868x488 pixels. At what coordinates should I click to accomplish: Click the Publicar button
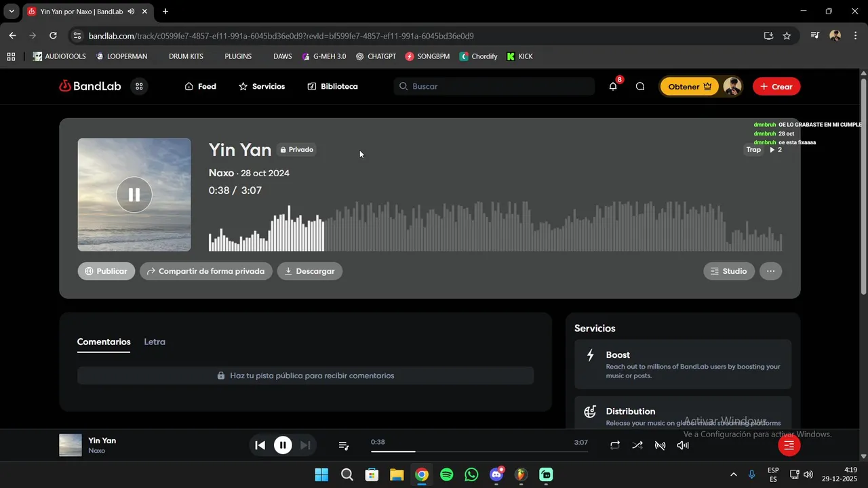pyautogui.click(x=106, y=271)
